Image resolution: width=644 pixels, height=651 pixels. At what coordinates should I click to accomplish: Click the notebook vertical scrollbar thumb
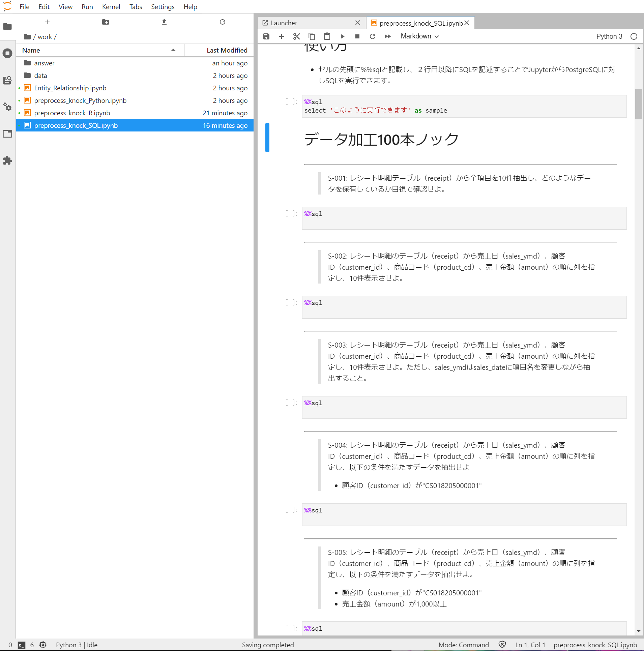[x=639, y=104]
